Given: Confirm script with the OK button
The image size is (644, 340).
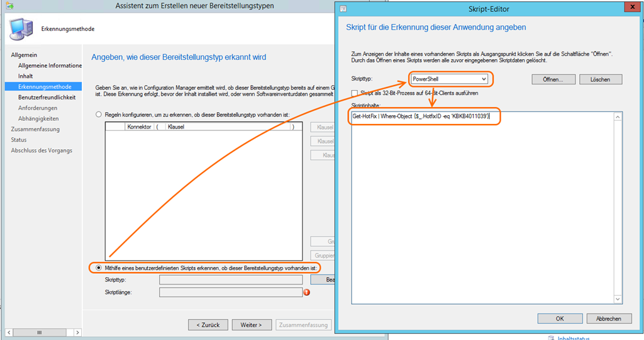Looking at the screenshot, I should (559, 319).
